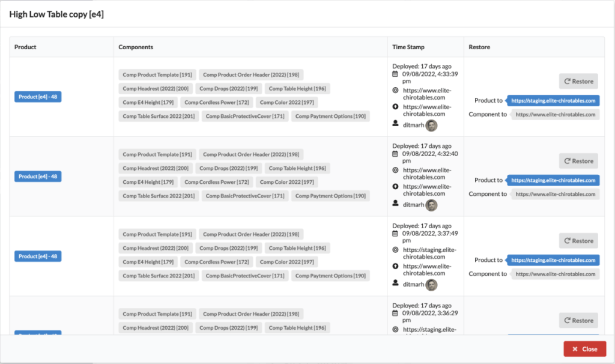Image resolution: width=615 pixels, height=364 pixels.
Task: Click the Restore column header
Action: point(479,47)
